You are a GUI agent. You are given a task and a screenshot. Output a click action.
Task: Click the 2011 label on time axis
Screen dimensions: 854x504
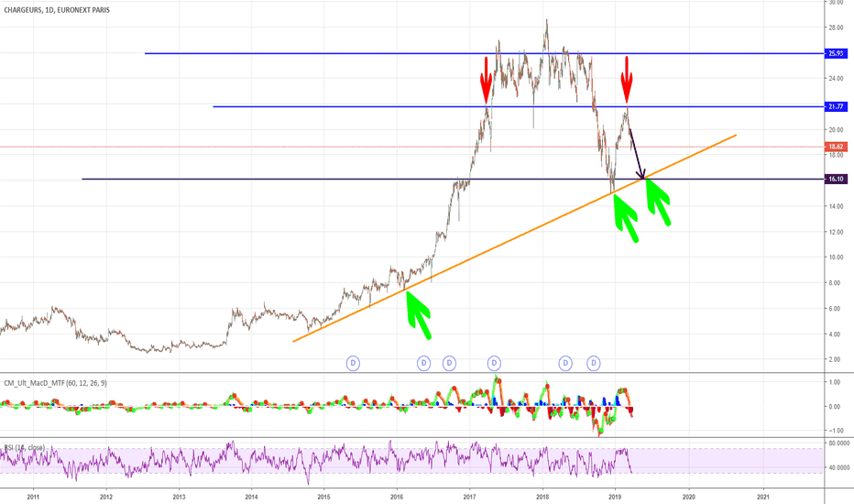click(x=33, y=497)
